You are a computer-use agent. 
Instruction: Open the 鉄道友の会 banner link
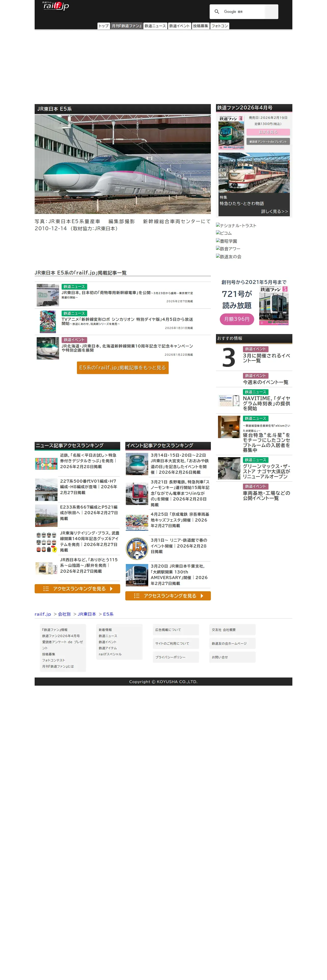click(228, 256)
